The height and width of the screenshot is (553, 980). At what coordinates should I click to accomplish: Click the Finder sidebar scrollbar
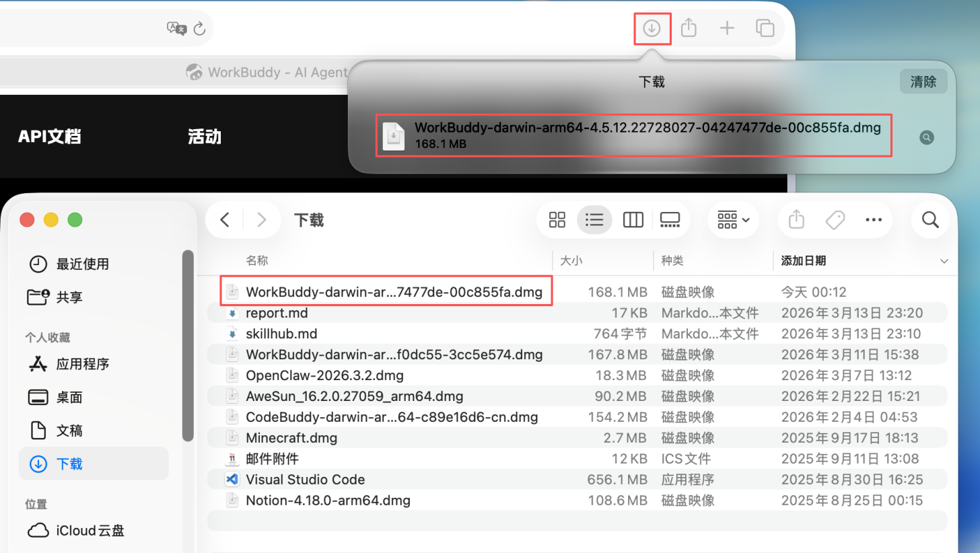(188, 346)
